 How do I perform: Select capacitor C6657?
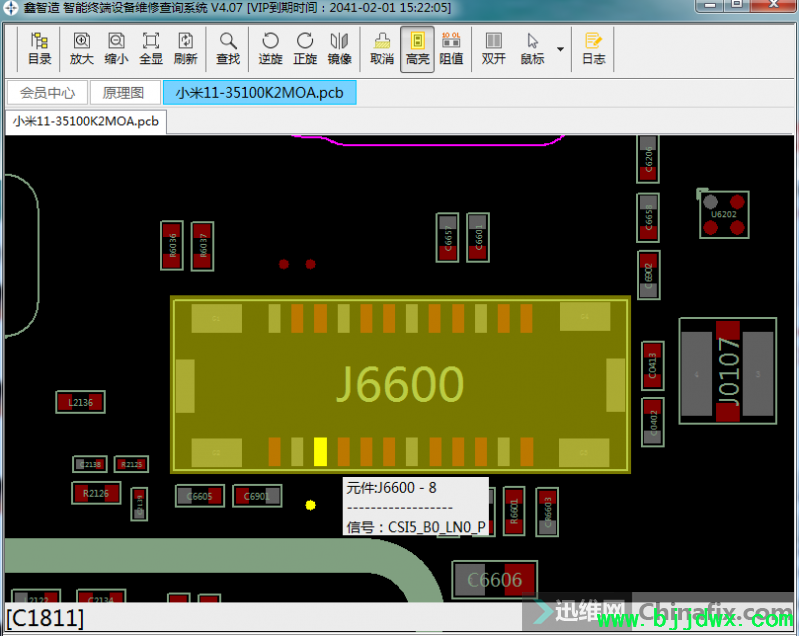(447, 237)
